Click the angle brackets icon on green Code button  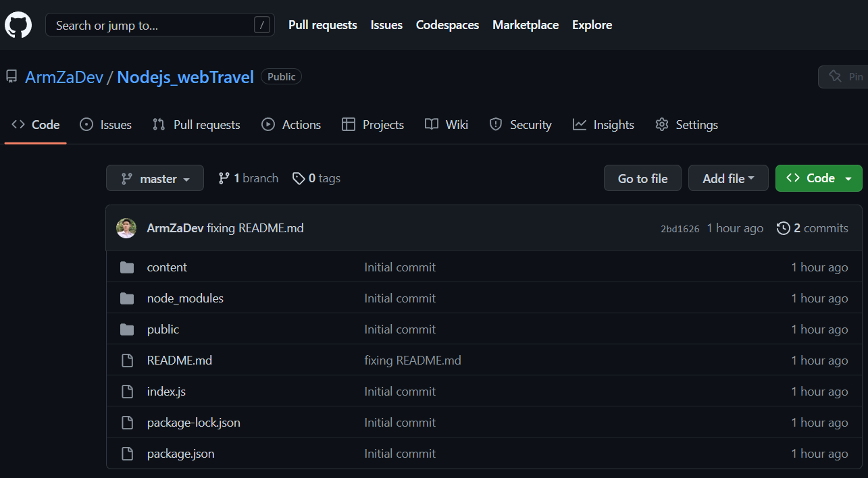[x=794, y=178]
